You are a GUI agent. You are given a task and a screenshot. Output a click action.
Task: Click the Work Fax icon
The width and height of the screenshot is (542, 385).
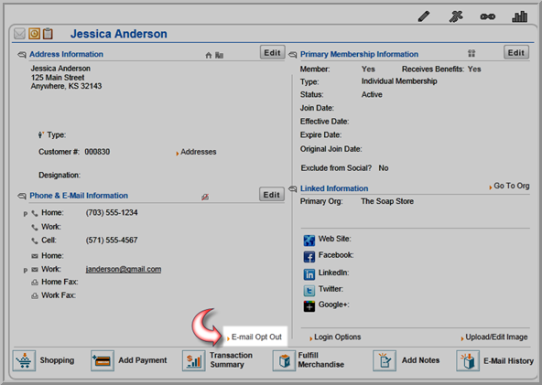[35, 296]
